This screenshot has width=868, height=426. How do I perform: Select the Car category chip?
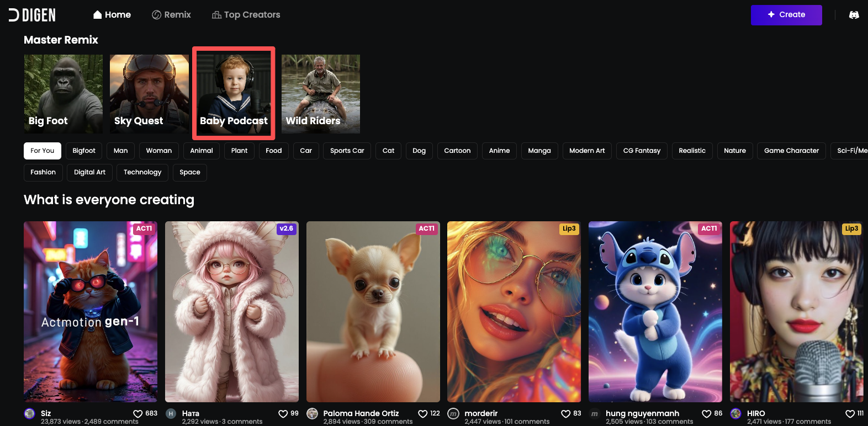click(x=306, y=151)
